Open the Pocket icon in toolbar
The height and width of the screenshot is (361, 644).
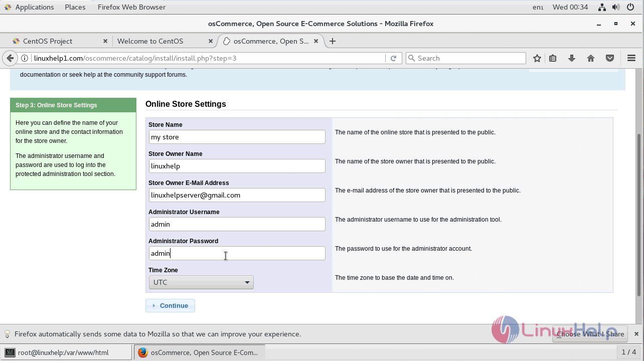click(x=610, y=58)
